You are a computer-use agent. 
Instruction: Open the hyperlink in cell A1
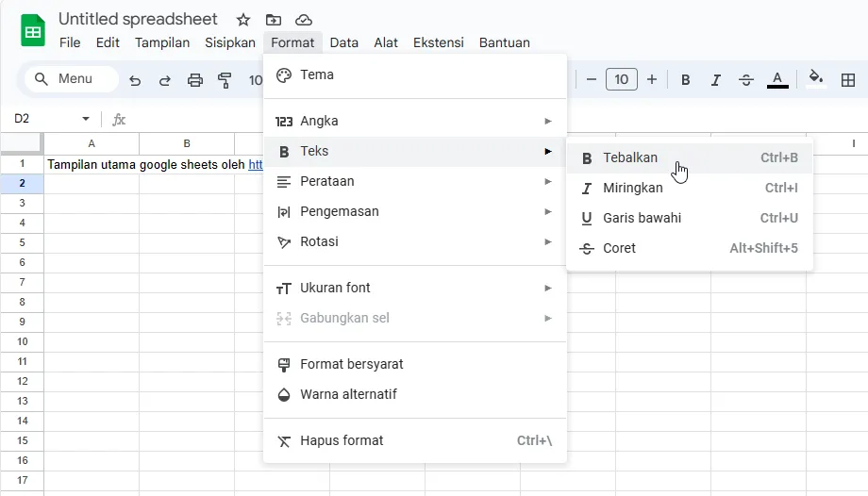pos(255,164)
